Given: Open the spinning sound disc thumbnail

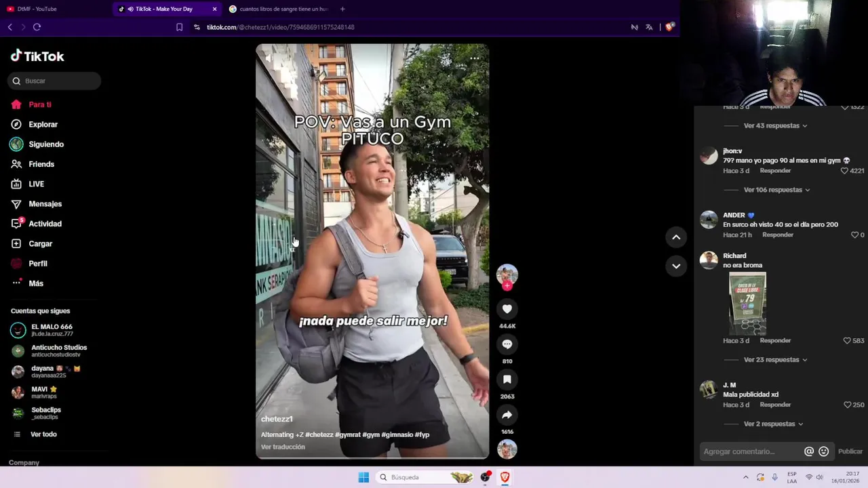Looking at the screenshot, I should point(507,449).
